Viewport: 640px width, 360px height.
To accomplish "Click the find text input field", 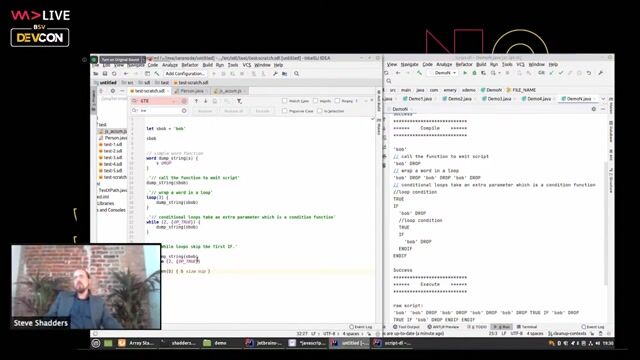I will [159, 101].
